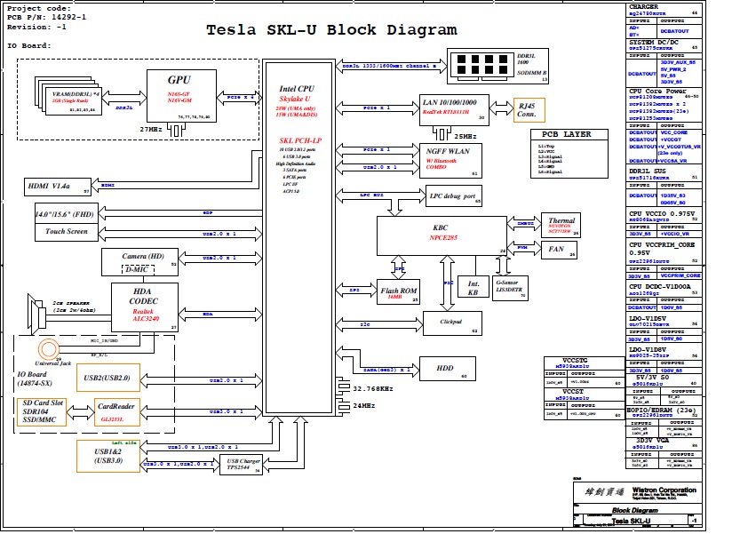Image resolution: width=756 pixels, height=534 pixels.
Task: Select the HDA CODEC Realtek ALC3240 block
Action: tap(145, 307)
